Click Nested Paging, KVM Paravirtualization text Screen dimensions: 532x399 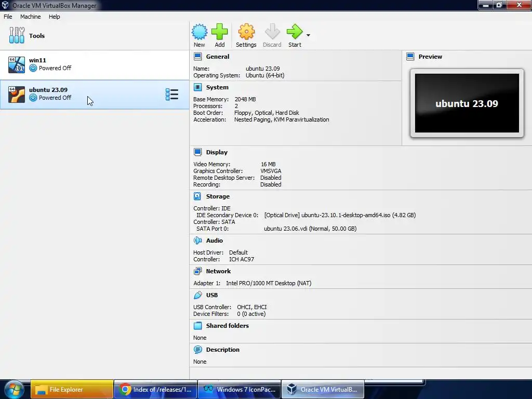[282, 119]
